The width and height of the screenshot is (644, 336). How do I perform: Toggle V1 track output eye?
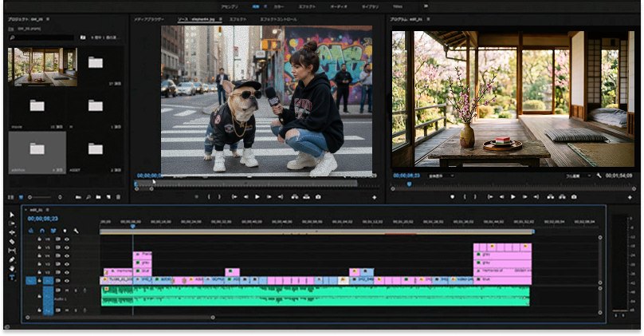tap(66, 280)
